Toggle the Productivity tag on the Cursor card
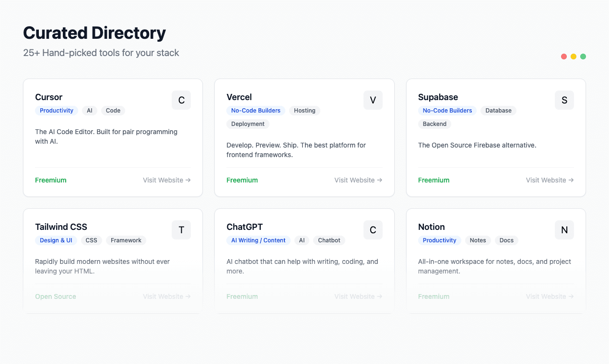This screenshot has height=364, width=609. (57, 111)
